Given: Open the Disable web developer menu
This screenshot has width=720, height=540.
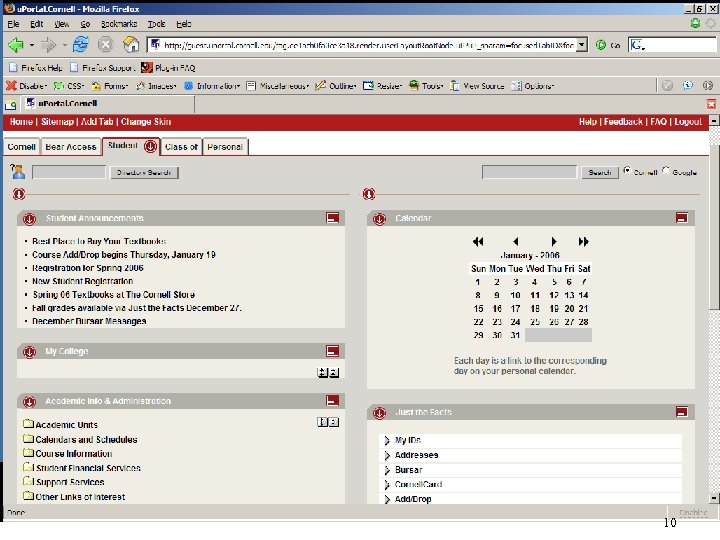Looking at the screenshot, I should pyautogui.click(x=26, y=86).
